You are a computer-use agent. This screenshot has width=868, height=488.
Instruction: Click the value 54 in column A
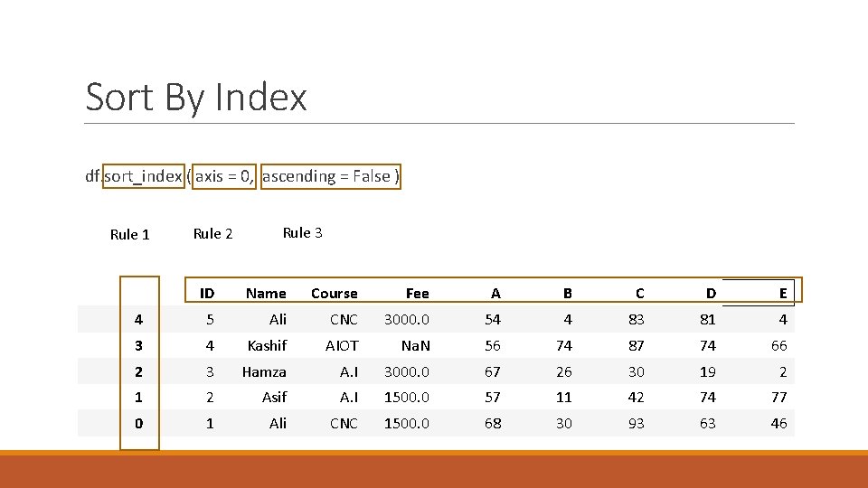(x=493, y=319)
